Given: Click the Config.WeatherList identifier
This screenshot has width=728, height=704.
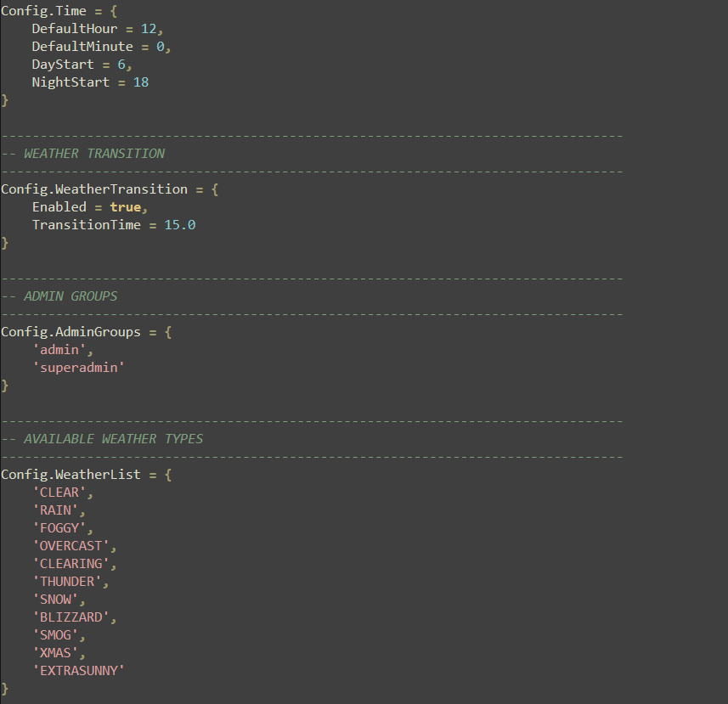Looking at the screenshot, I should tap(71, 474).
